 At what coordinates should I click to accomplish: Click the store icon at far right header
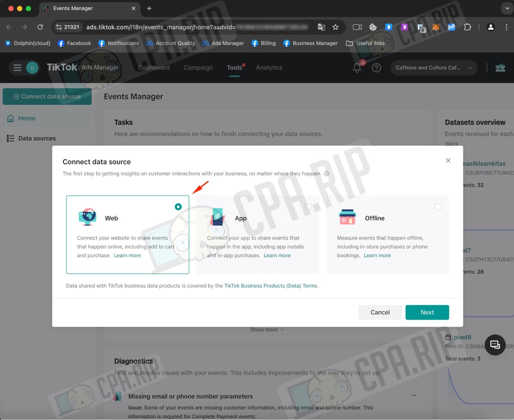[500, 68]
